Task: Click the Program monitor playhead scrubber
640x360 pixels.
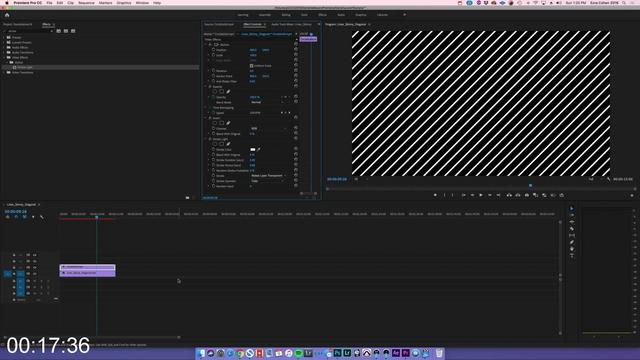Action: pos(530,186)
